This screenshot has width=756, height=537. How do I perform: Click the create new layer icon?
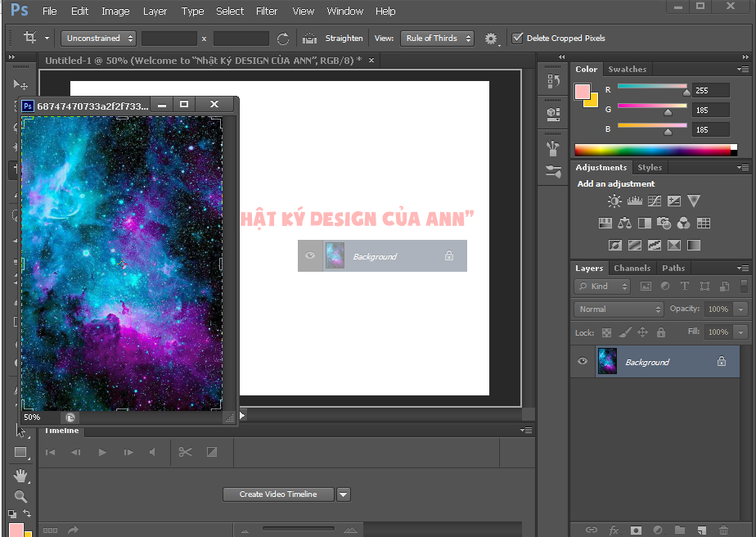coord(701,530)
